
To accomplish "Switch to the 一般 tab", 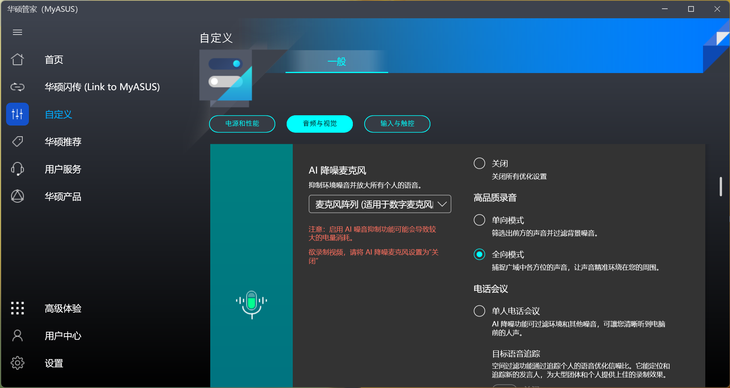I will pos(337,61).
